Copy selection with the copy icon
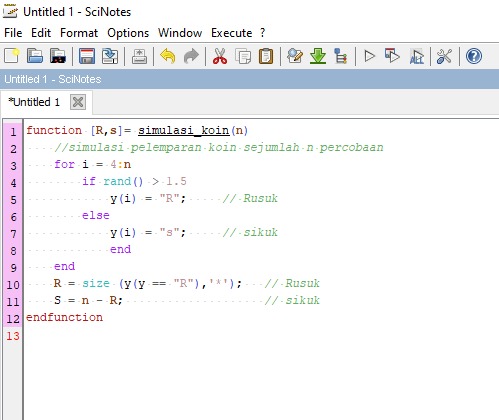The height and width of the screenshot is (420, 499). point(243,56)
